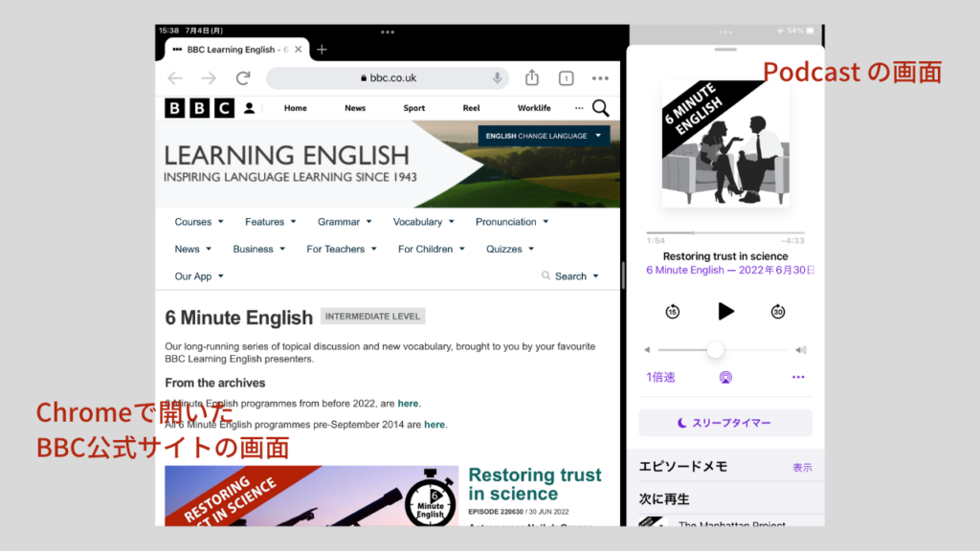Tap the 6 Minute English podcast artwork

[x=725, y=143]
